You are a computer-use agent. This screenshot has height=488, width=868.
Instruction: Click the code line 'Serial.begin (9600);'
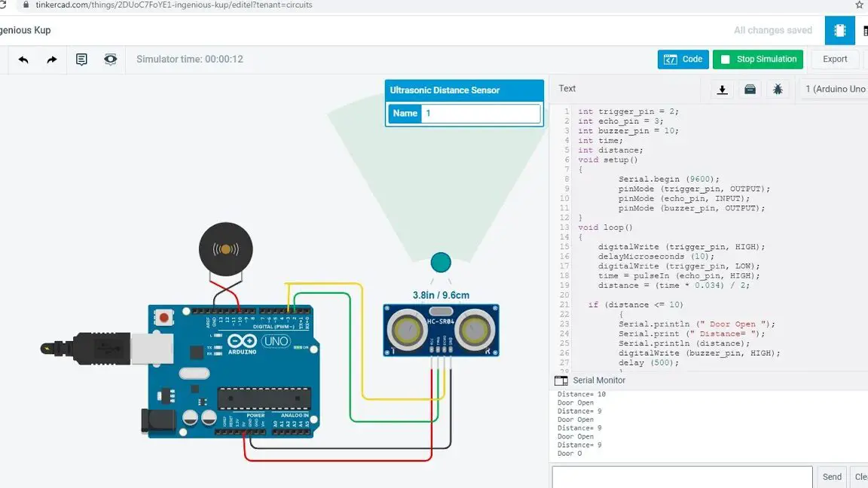(x=669, y=178)
